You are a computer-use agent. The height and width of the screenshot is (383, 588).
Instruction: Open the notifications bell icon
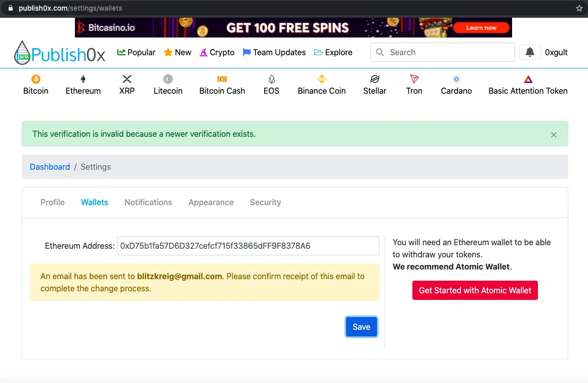coord(529,52)
